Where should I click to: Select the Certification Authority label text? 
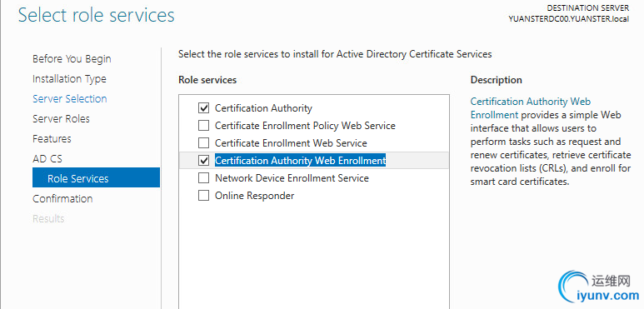pyautogui.click(x=263, y=108)
